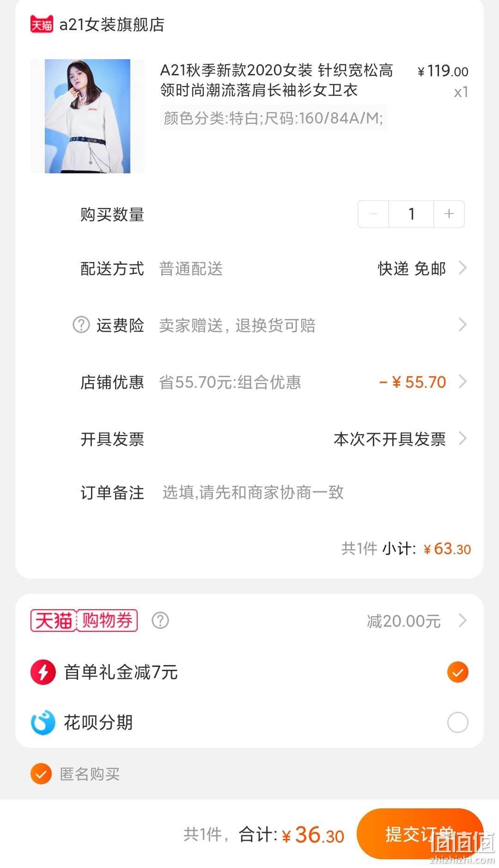Toggle the 匿名购买 anonymous purchase checkbox
Screen dimensions: 499x868
coord(41,774)
